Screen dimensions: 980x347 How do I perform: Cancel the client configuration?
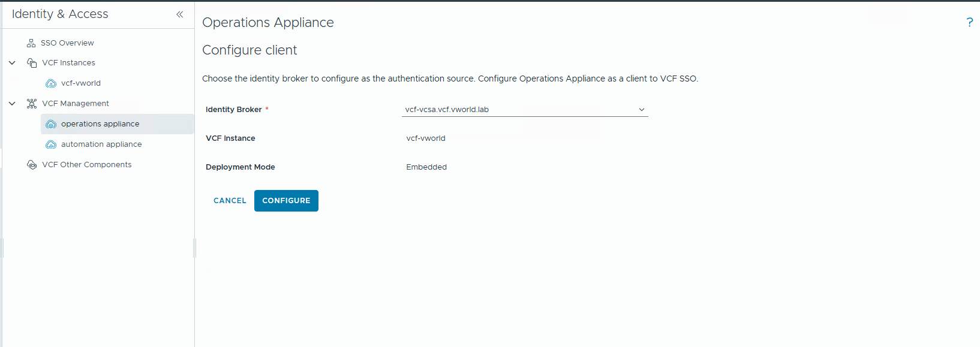point(230,201)
